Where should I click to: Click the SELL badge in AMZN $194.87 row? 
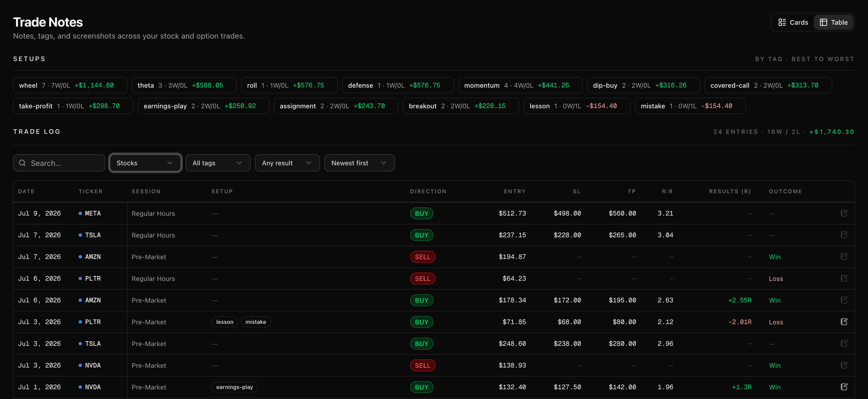[423, 257]
